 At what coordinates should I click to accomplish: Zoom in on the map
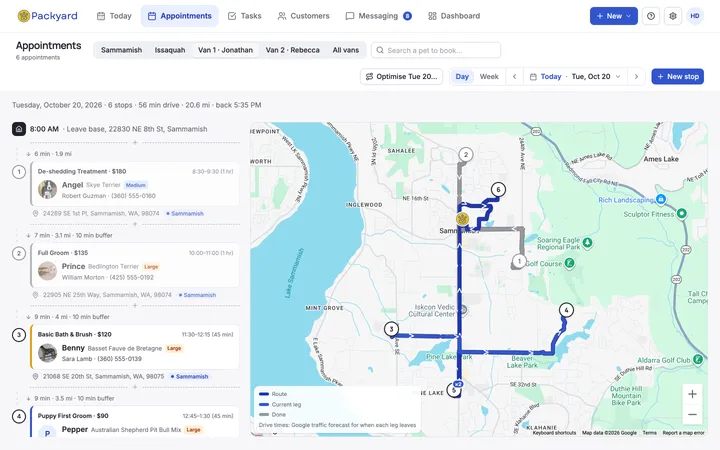[692, 394]
